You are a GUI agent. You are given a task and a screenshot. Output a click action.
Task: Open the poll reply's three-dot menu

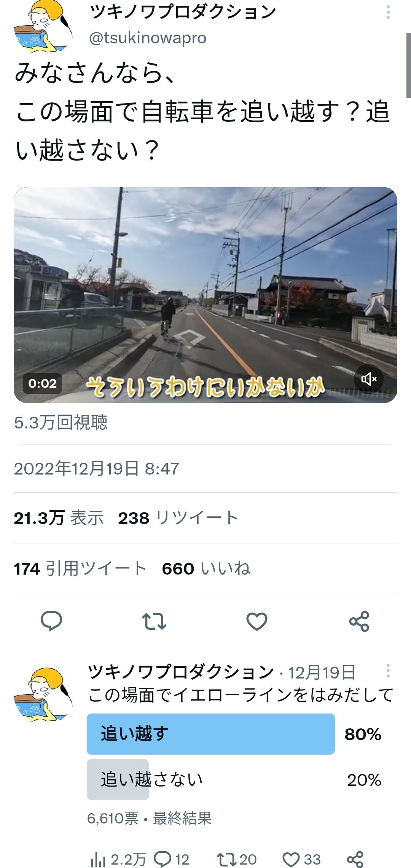[x=388, y=671]
